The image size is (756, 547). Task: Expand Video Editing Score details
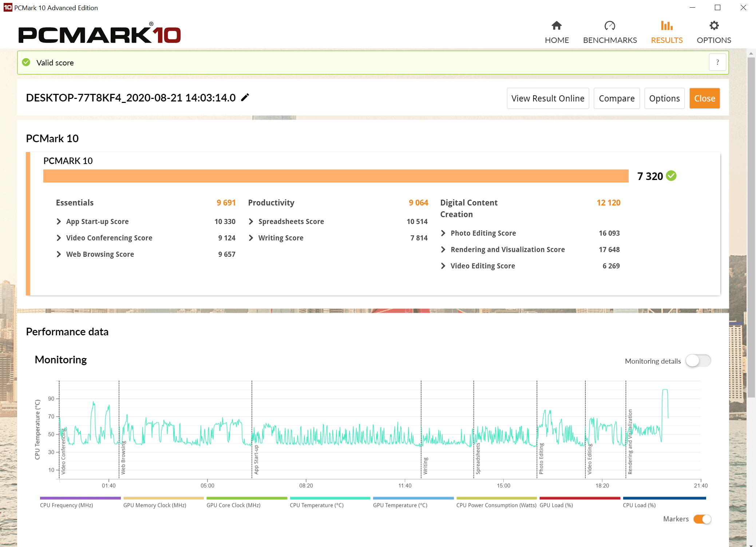pos(443,266)
